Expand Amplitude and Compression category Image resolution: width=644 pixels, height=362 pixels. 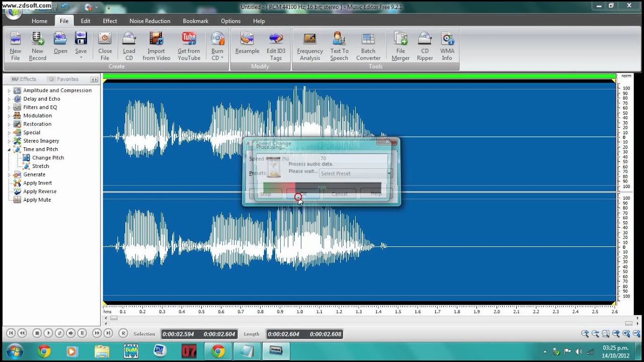[x=9, y=90]
